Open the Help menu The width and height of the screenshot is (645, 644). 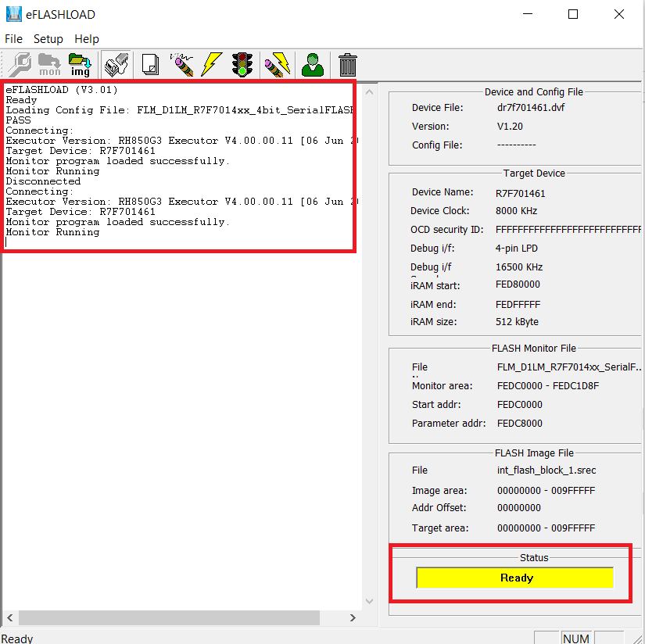pyautogui.click(x=86, y=39)
